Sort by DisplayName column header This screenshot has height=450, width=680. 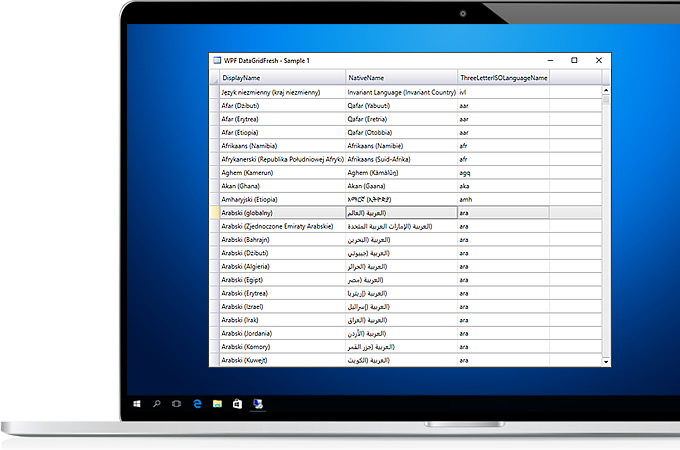click(282, 78)
